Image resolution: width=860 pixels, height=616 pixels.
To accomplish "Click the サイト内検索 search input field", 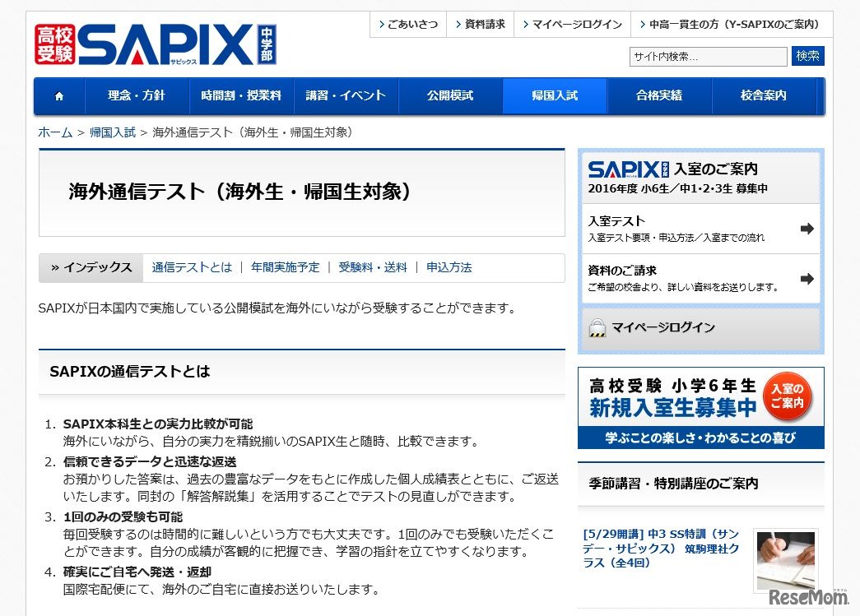I will tap(708, 56).
